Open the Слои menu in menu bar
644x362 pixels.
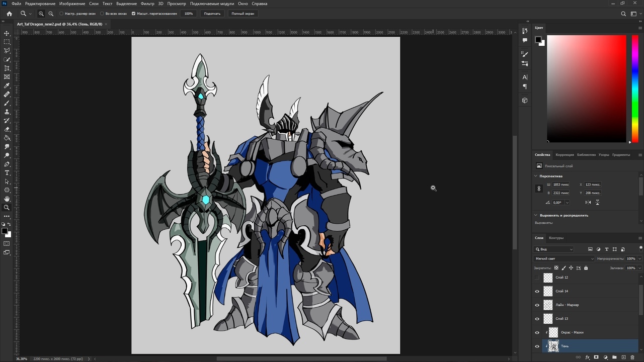94,4
